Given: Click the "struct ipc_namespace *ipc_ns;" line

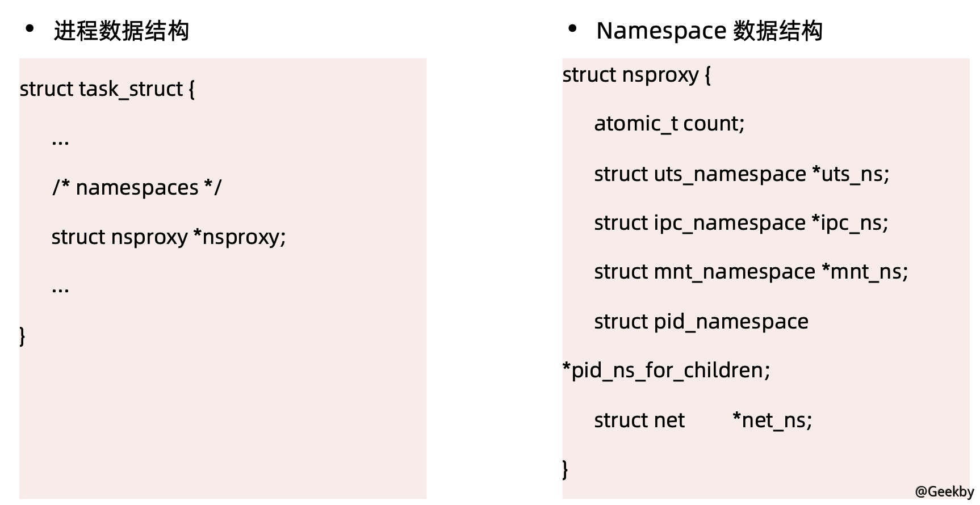Looking at the screenshot, I should pyautogui.click(x=741, y=223).
